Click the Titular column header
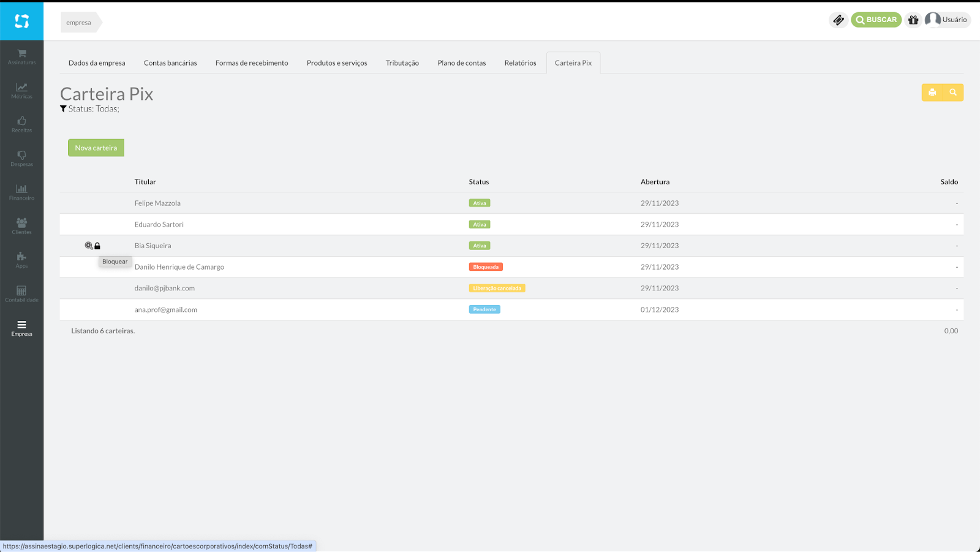The image size is (980, 552). coord(145,182)
